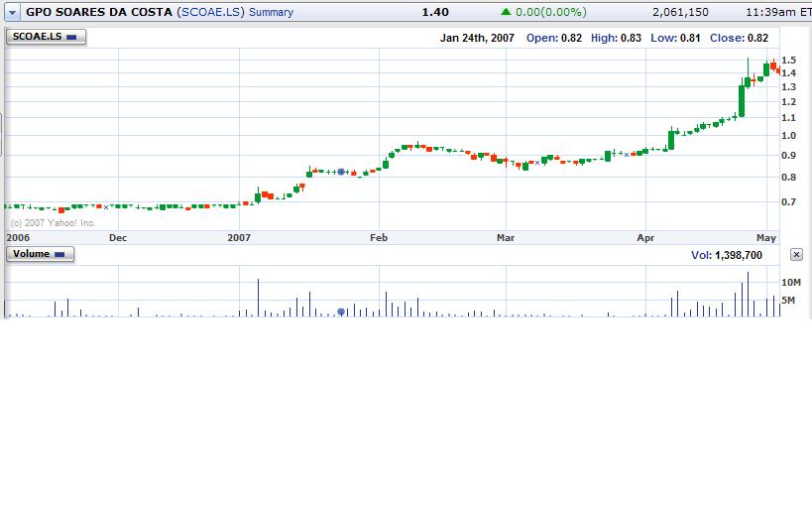Close the Volume panel with X
The image size is (812, 507).
(x=796, y=255)
